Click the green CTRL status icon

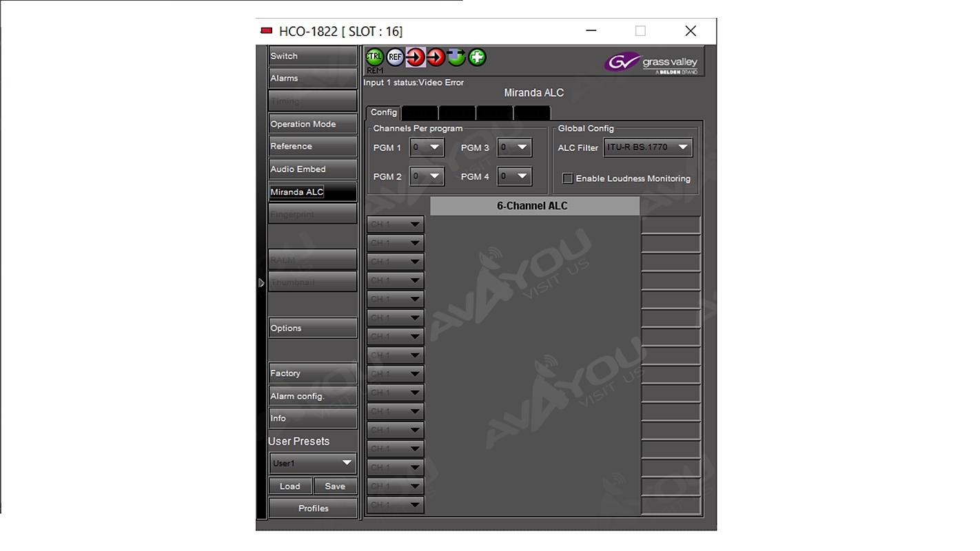click(x=374, y=57)
